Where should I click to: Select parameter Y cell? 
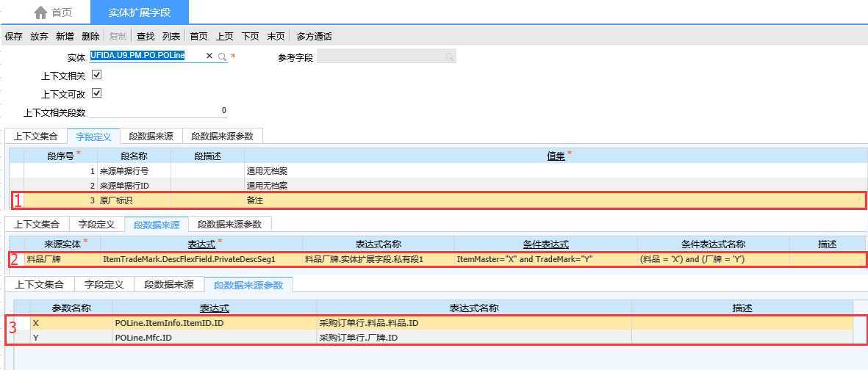(x=71, y=338)
